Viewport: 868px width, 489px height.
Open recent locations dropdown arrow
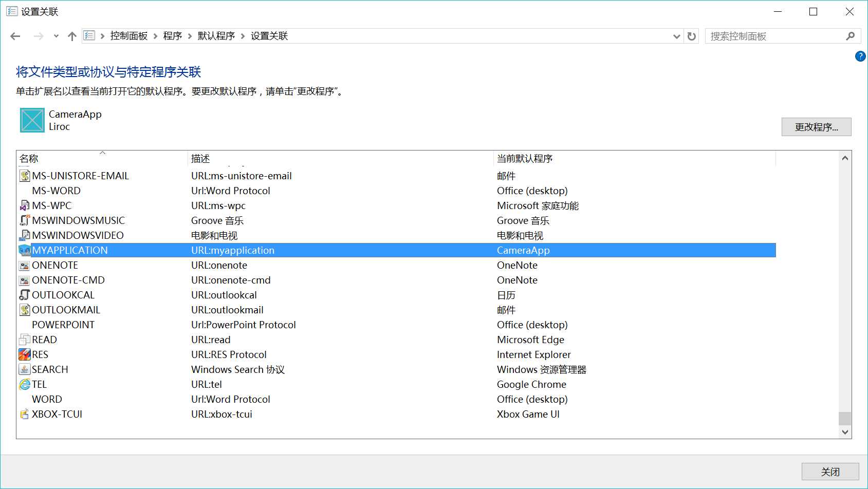pos(56,36)
